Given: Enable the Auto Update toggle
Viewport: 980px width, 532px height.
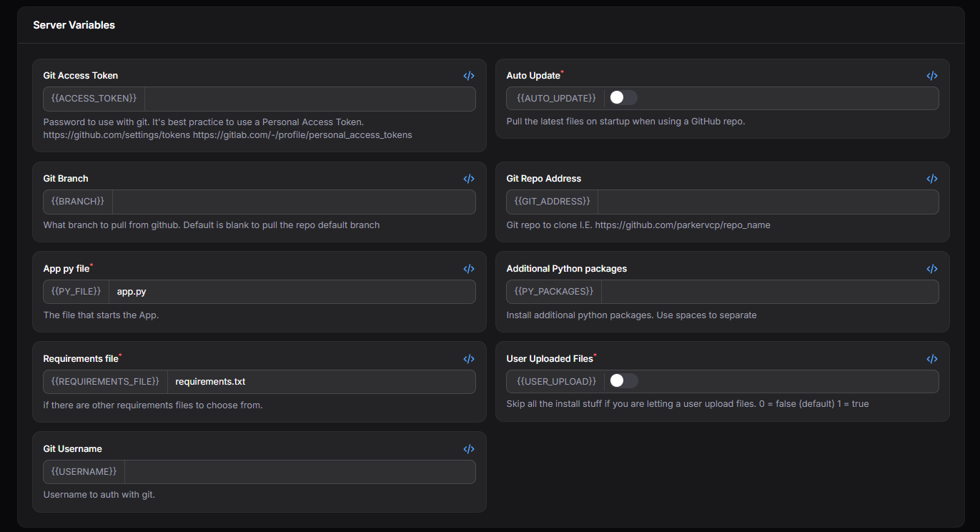Looking at the screenshot, I should click(623, 98).
